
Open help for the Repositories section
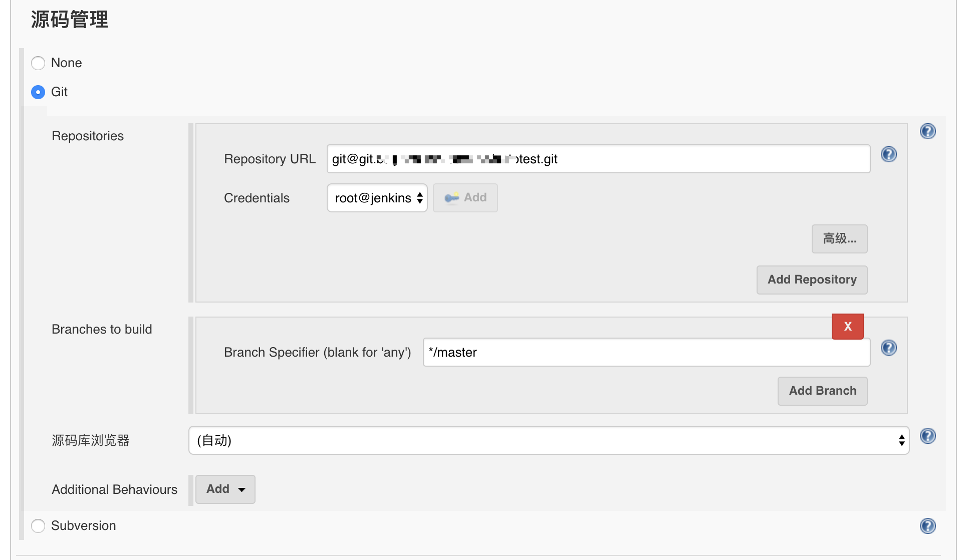click(x=927, y=131)
